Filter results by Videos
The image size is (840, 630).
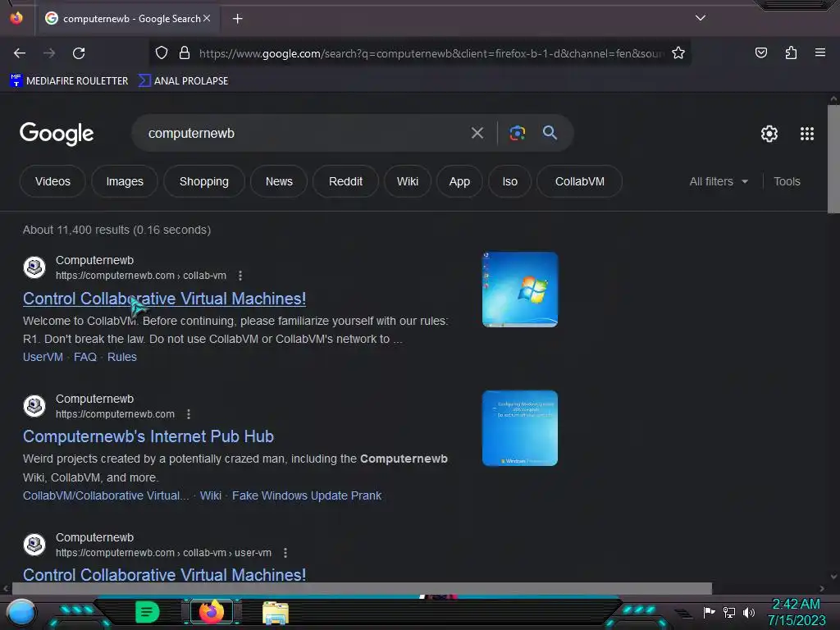52,181
